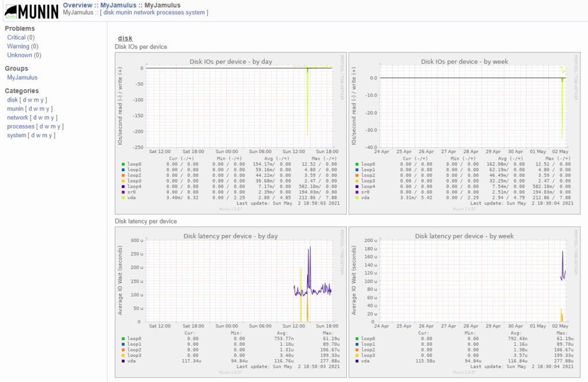The image size is (588, 382).
Task: Select the 'Disk IOs per device' section label
Action: (141, 47)
